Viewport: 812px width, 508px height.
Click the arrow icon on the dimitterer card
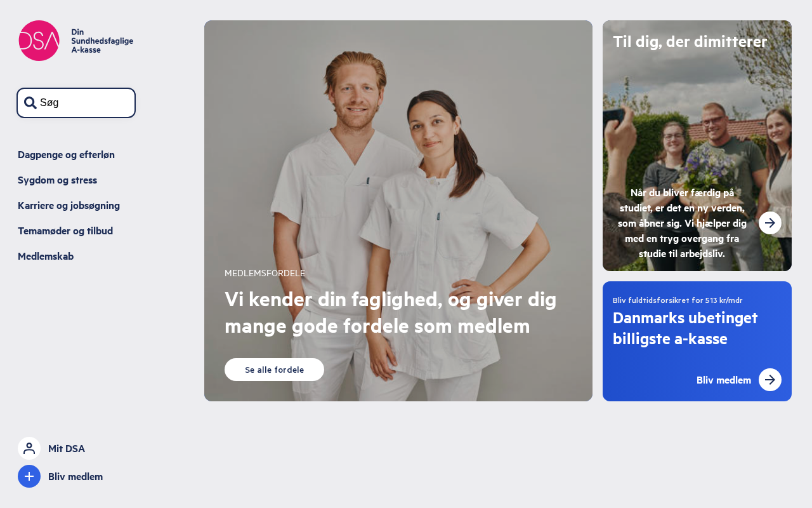click(x=770, y=223)
